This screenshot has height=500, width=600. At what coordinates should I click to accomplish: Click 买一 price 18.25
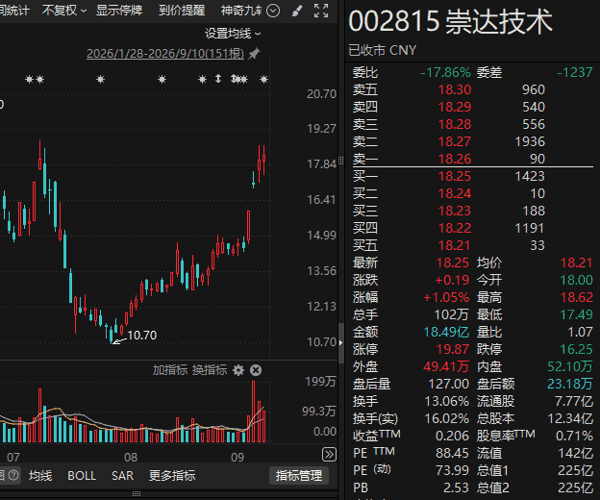[x=455, y=176]
